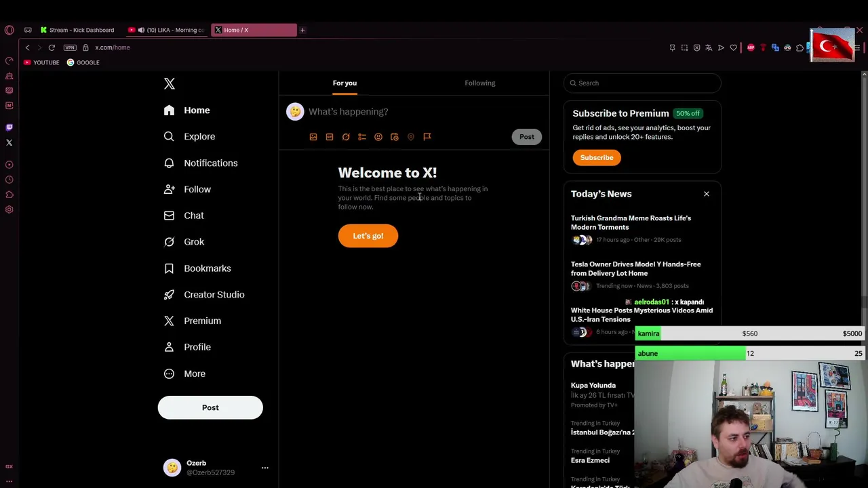Click the flag icon in composer
This screenshot has width=868, height=488.
pos(427,137)
